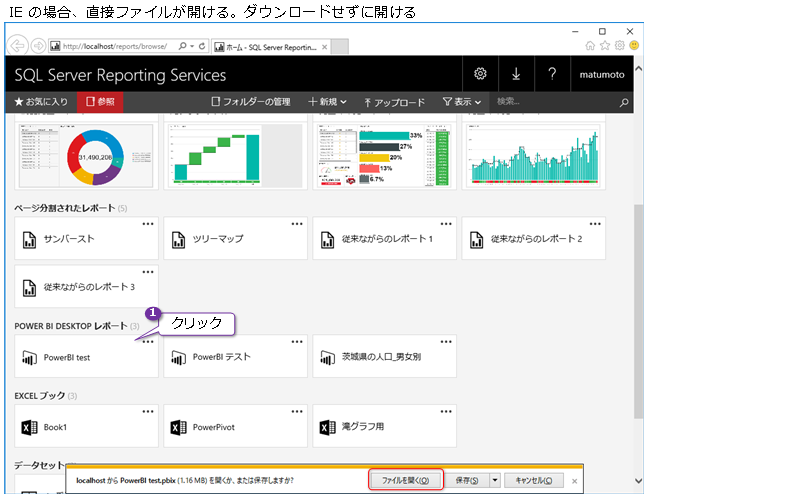
Task: Open the teal column chart thumbnail
Action: [x=534, y=156]
